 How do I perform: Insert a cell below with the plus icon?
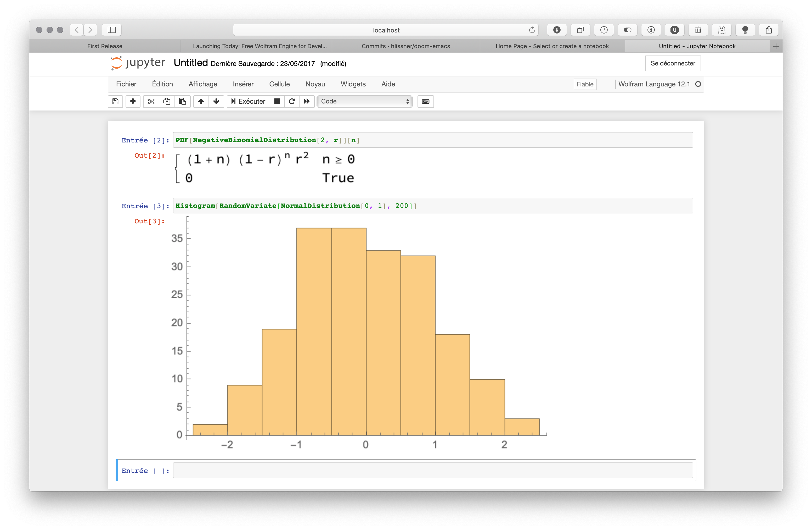[133, 101]
